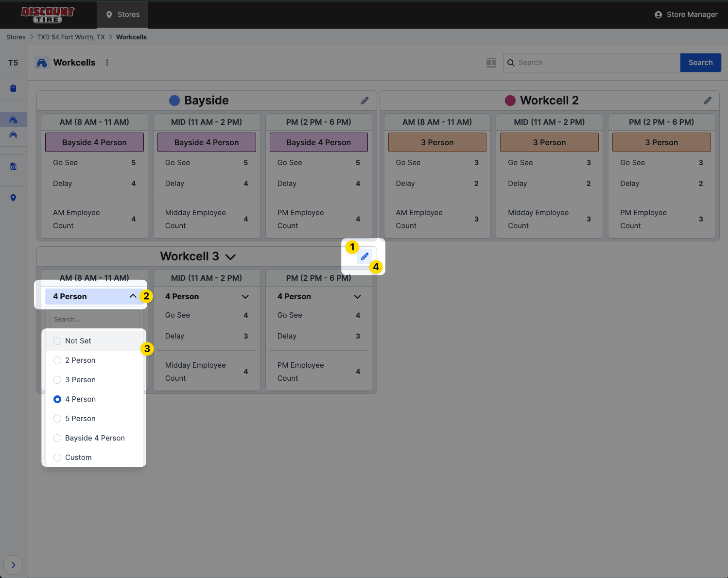Screen dimensions: 728x578
Task: Click the Bayside blue color dot
Action: (x=174, y=101)
